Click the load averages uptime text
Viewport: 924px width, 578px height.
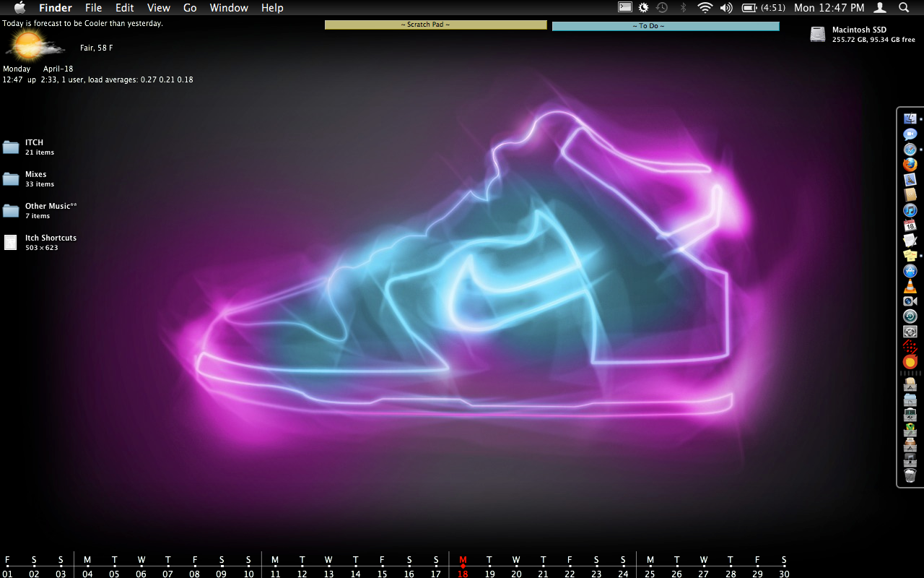pos(98,79)
